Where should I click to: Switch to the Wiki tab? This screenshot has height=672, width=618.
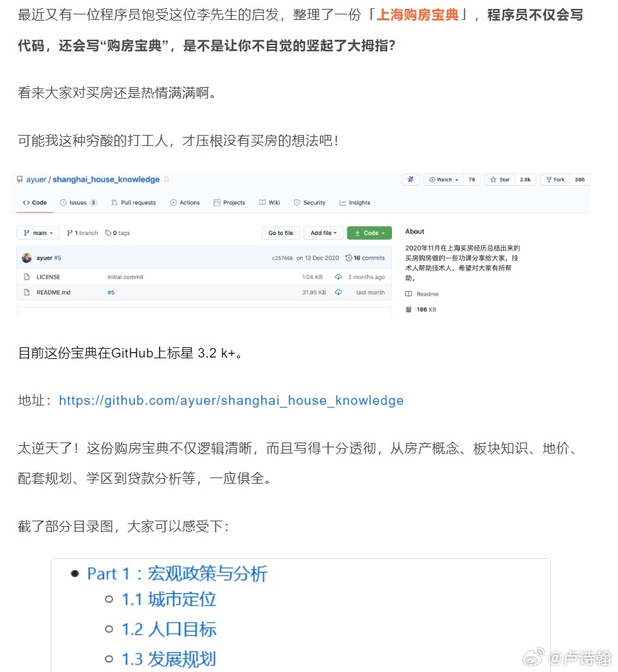269,203
